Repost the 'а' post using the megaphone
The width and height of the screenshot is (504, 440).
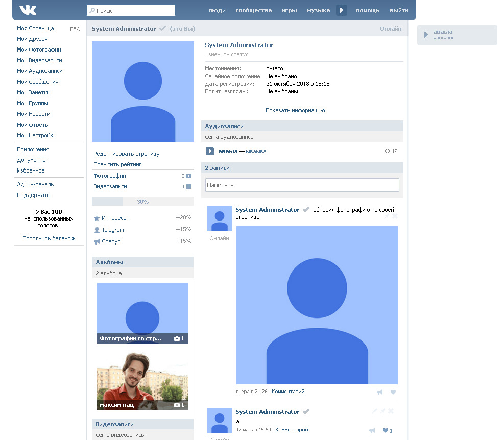[372, 431]
